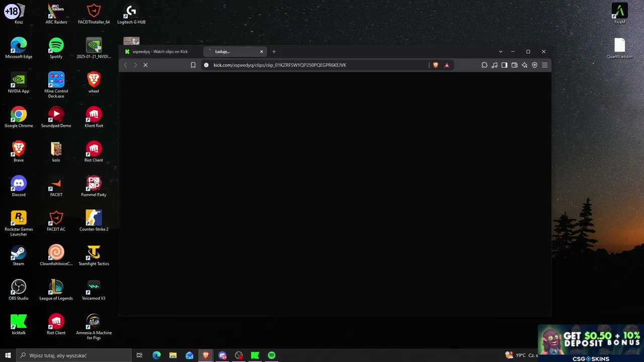Open Brave hamburger main menu

point(544,65)
